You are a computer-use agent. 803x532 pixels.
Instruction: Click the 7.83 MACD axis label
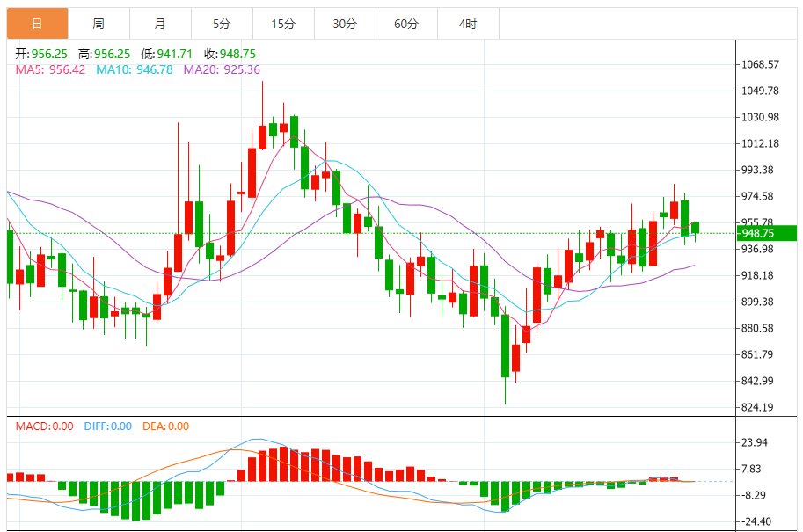pyautogui.click(x=752, y=469)
